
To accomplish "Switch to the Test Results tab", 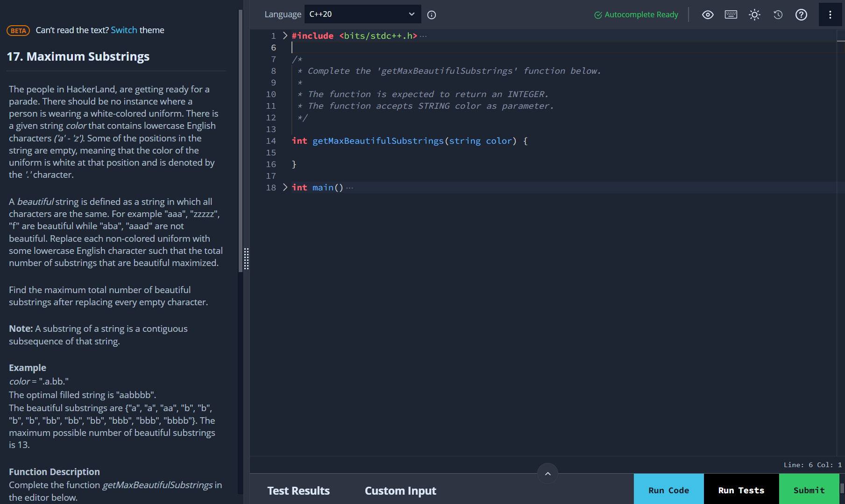I will click(x=298, y=491).
